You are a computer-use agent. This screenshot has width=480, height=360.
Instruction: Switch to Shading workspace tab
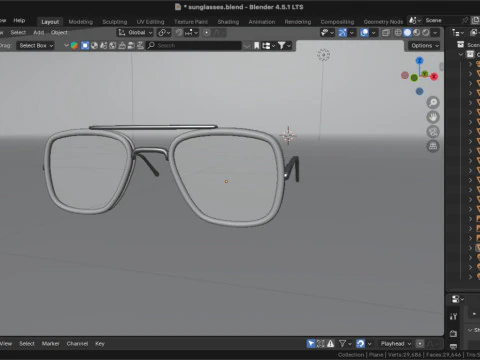[228, 22]
